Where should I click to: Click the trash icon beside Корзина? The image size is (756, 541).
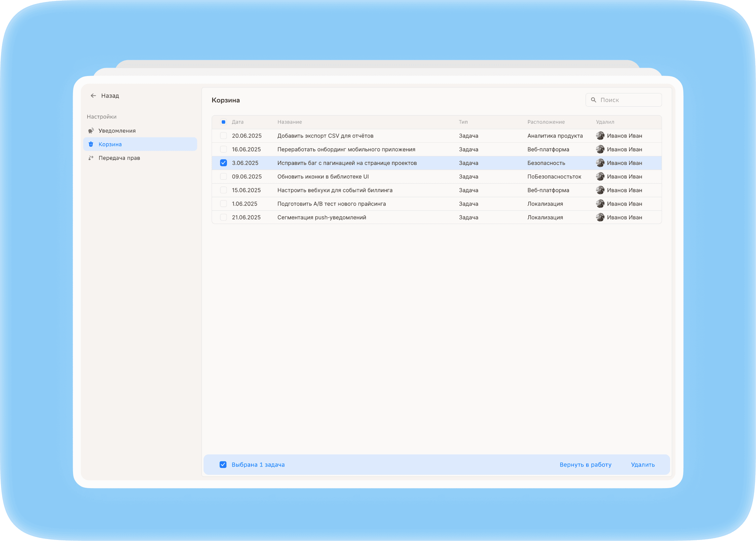tap(91, 144)
